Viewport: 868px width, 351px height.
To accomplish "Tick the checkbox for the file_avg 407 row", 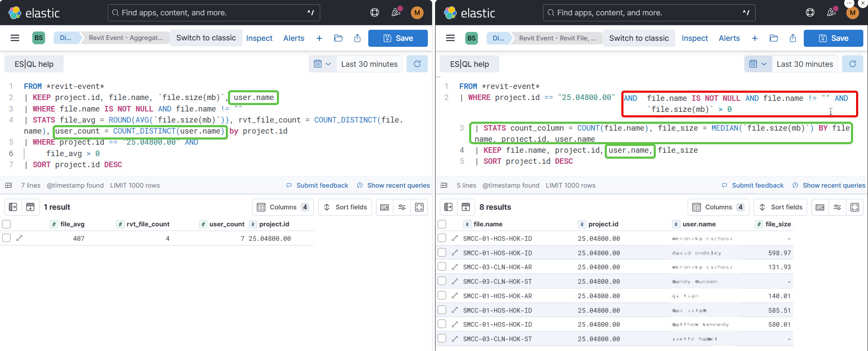I will (x=6, y=238).
